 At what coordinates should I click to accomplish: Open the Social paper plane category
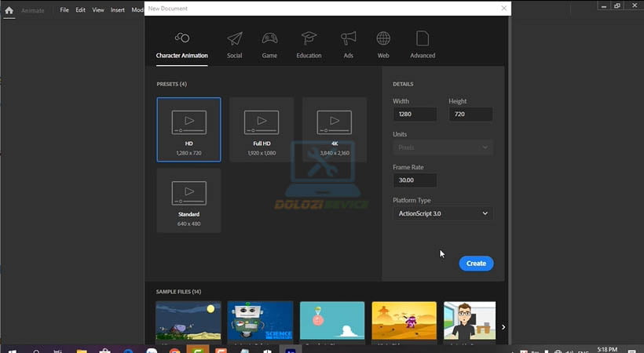(x=234, y=45)
